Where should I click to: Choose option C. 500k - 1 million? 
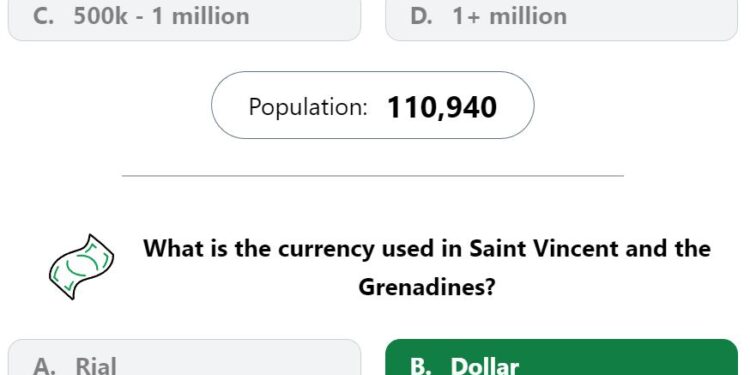184,20
